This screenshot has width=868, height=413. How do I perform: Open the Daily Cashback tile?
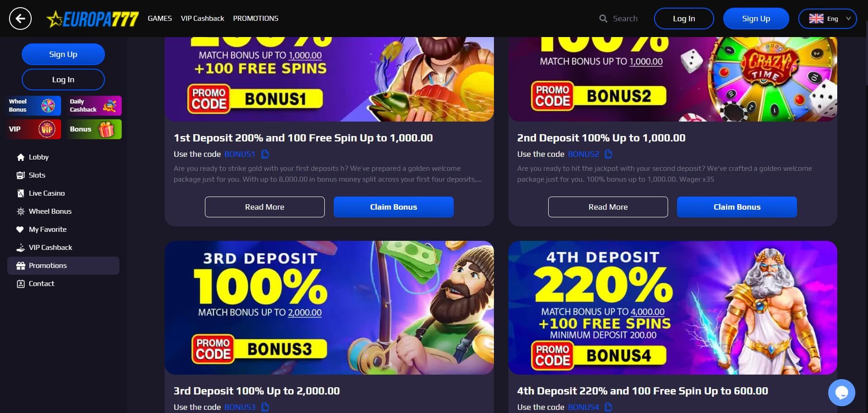pyautogui.click(x=94, y=106)
